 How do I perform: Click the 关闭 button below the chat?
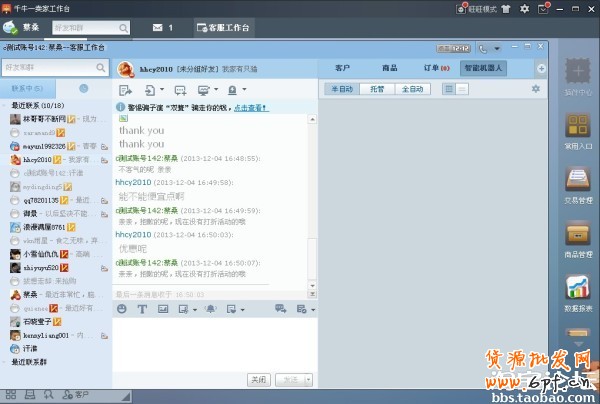pos(258,380)
